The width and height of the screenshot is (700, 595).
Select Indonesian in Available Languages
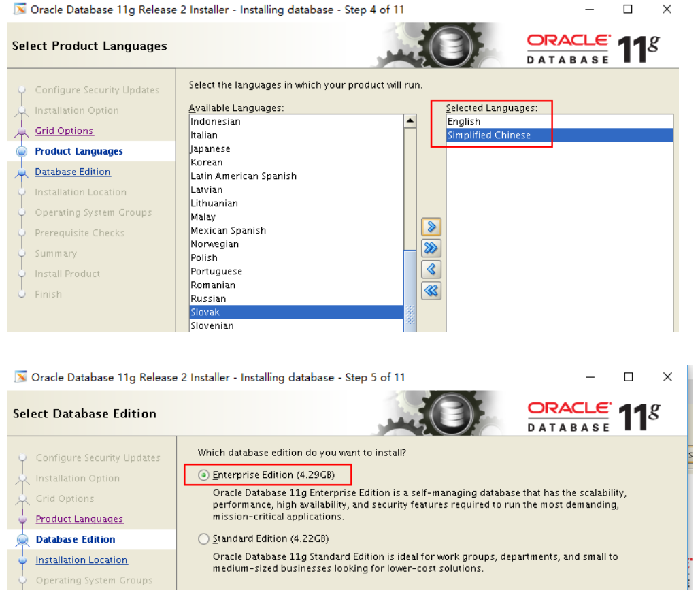(297, 121)
